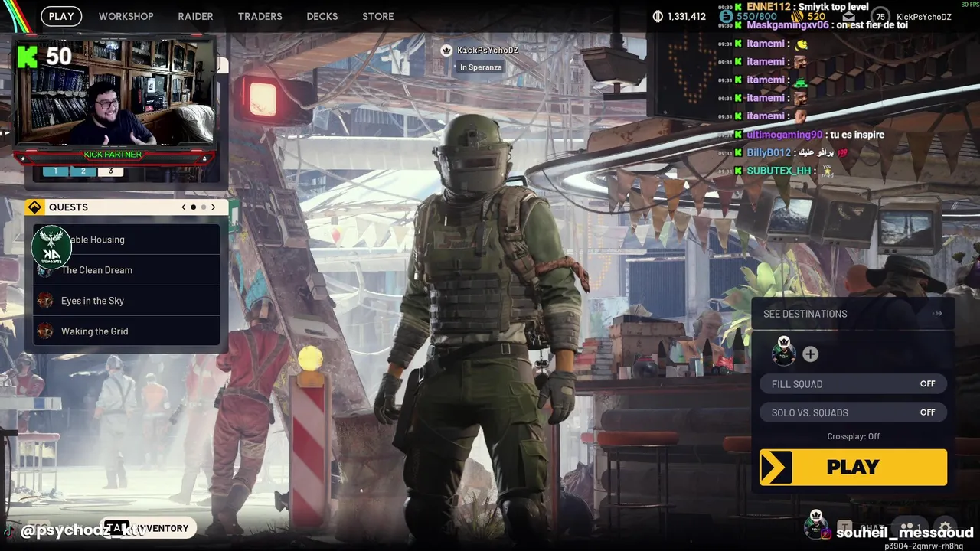Click the Crossplay: Off label
This screenshot has height=551, width=980.
point(853,436)
